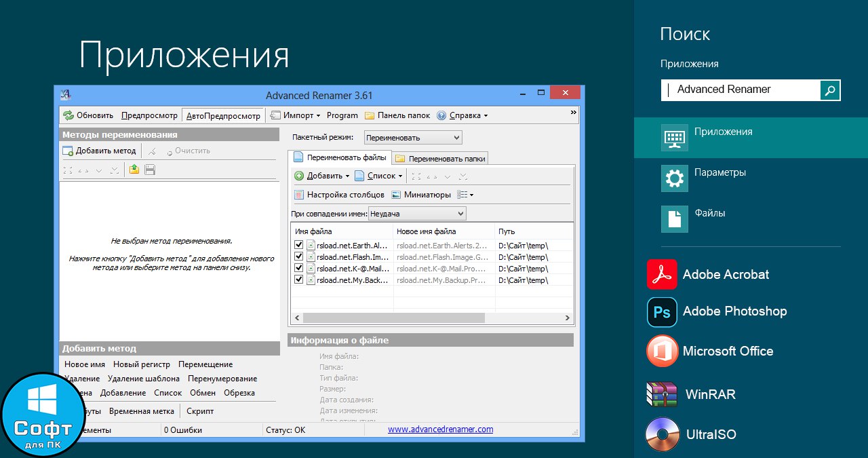Add the Перенумерование method
This screenshot has height=458, width=868.
[222, 379]
